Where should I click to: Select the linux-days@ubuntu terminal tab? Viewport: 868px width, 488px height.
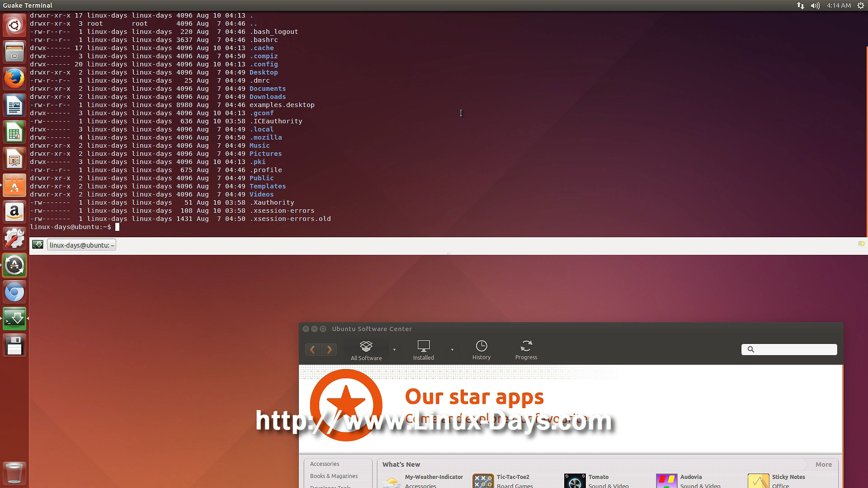[x=81, y=245]
